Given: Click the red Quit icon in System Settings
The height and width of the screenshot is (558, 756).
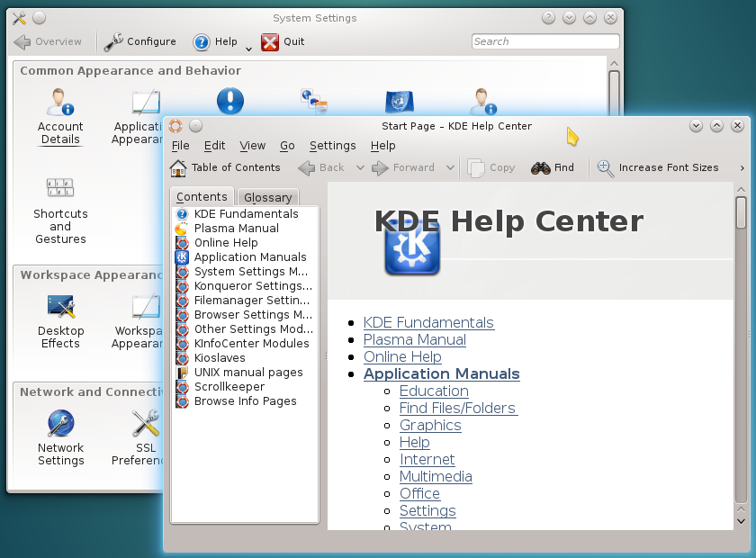Looking at the screenshot, I should click(x=269, y=42).
